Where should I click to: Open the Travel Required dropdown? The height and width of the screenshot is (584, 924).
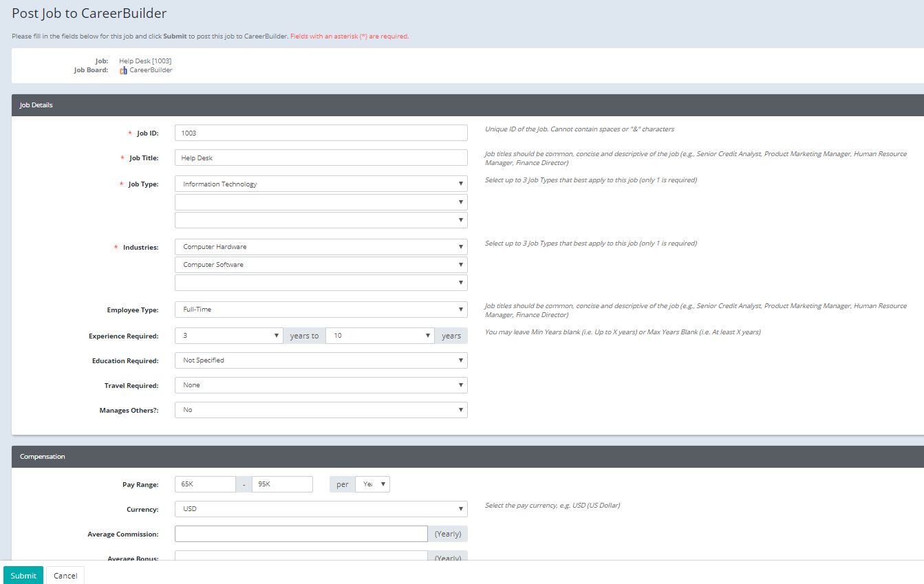click(x=321, y=385)
